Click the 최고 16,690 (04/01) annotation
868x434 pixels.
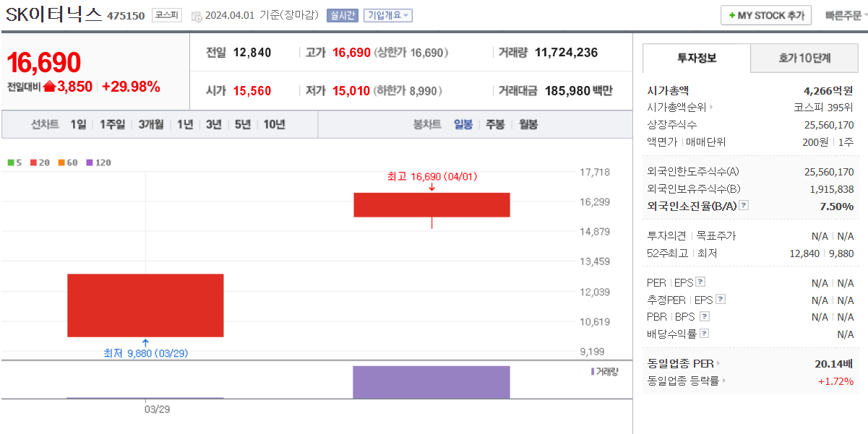(x=432, y=176)
